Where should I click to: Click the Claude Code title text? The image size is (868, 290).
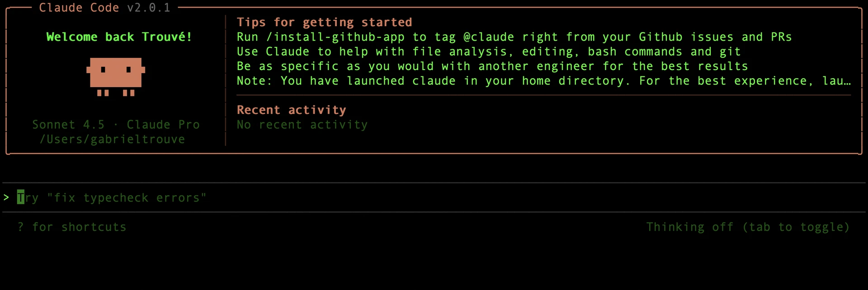coord(79,8)
